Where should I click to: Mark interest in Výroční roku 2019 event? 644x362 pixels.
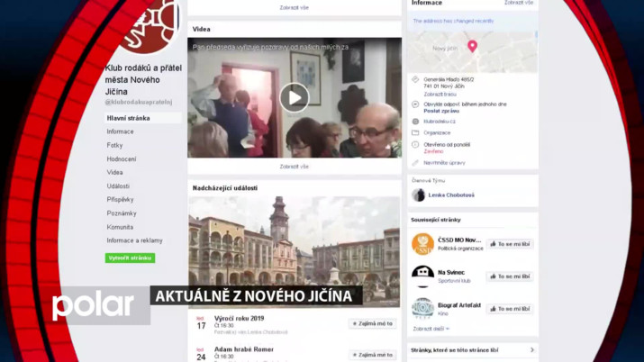click(x=372, y=323)
